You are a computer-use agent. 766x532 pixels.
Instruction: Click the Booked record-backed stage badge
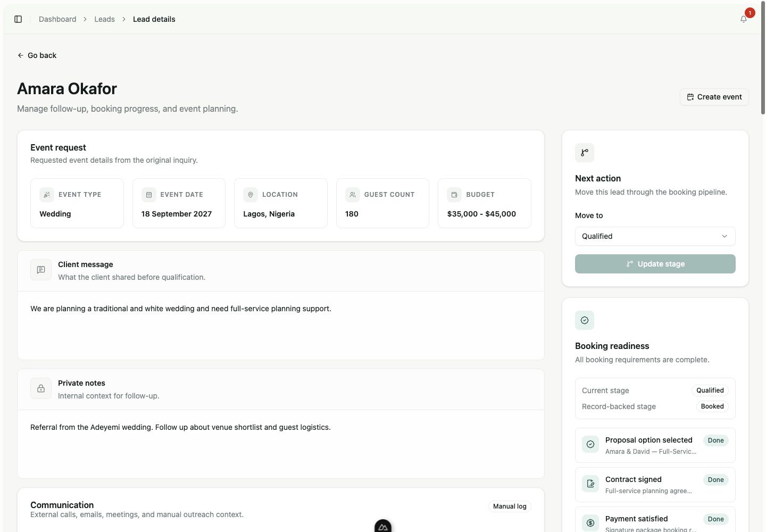(x=712, y=406)
